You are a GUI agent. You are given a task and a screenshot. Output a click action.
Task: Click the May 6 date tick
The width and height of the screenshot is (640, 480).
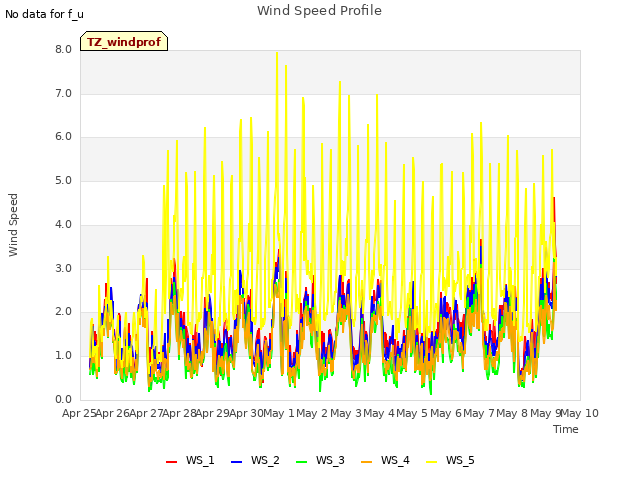446,413
